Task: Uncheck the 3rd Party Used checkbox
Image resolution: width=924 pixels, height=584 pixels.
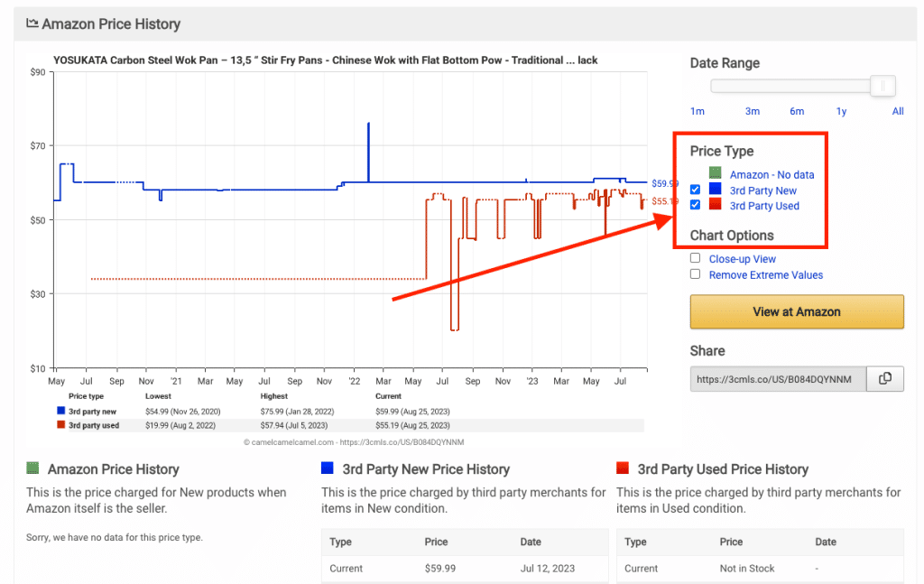Action: 696,205
